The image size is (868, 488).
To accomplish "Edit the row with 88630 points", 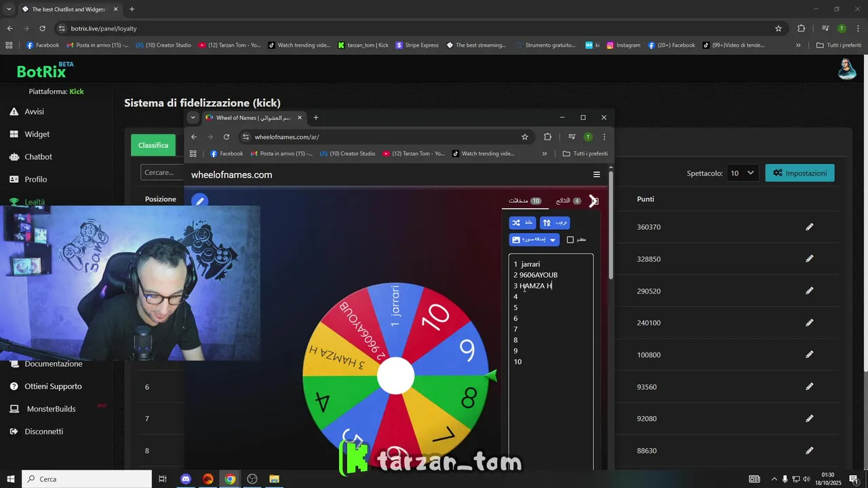I will (809, 450).
